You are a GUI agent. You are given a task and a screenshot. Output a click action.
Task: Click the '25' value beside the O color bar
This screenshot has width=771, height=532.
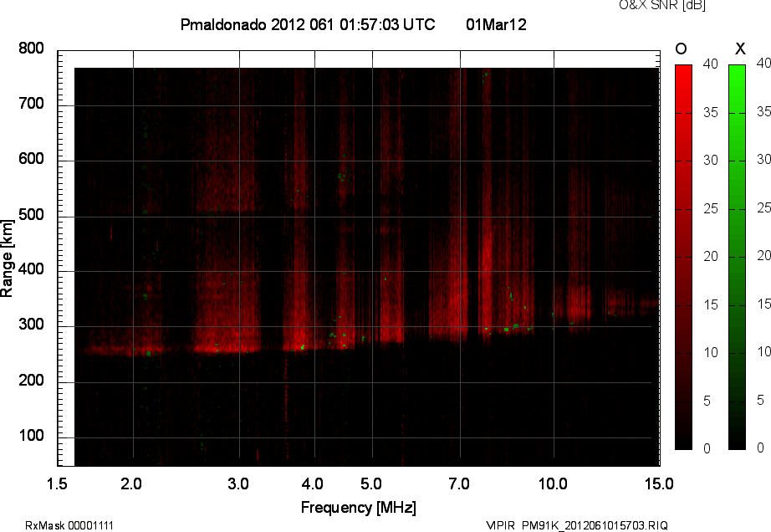click(711, 209)
